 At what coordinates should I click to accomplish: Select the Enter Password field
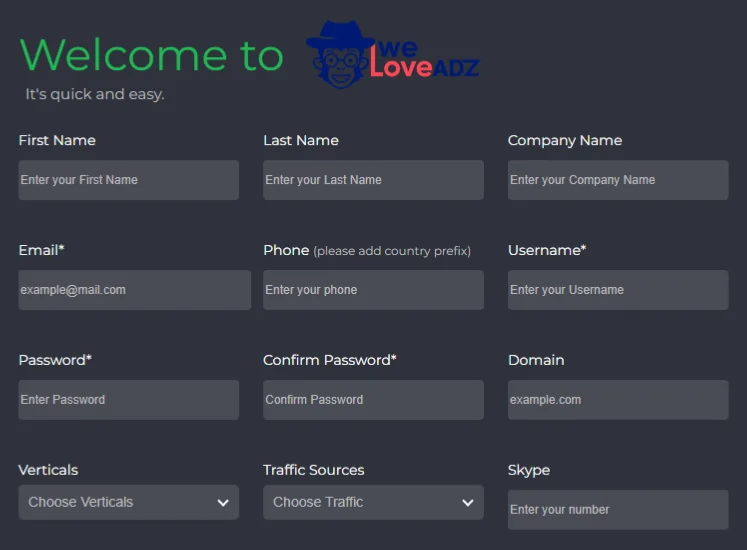tap(129, 400)
